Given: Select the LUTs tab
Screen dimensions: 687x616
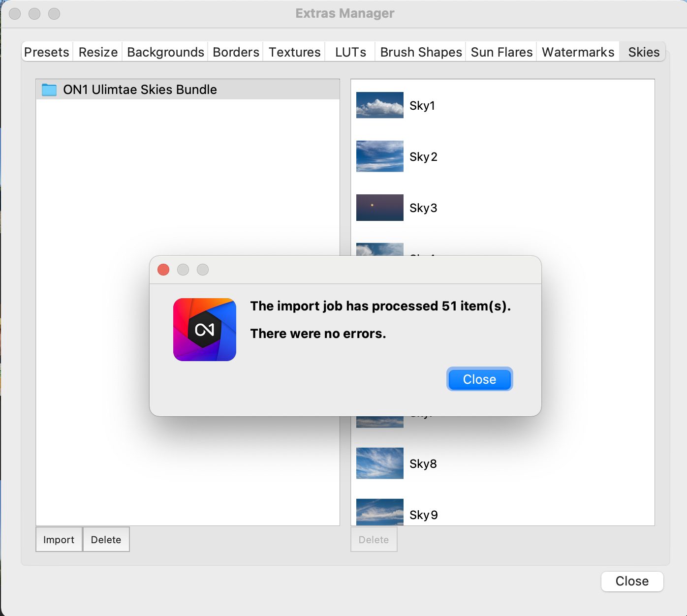Looking at the screenshot, I should pyautogui.click(x=350, y=52).
